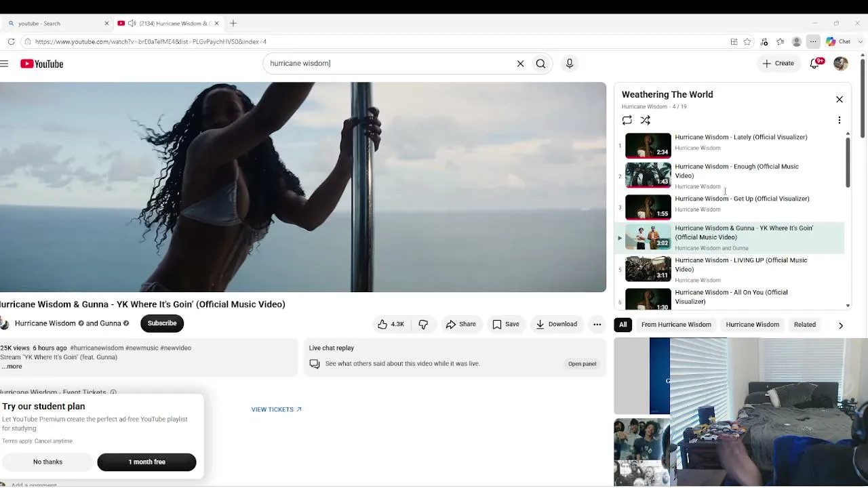Select the All filter chip
The image size is (868, 488).
tap(623, 325)
